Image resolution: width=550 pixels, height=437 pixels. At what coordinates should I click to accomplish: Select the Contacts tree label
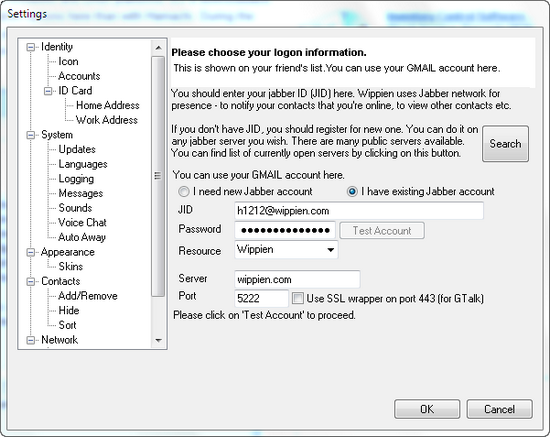(60, 281)
